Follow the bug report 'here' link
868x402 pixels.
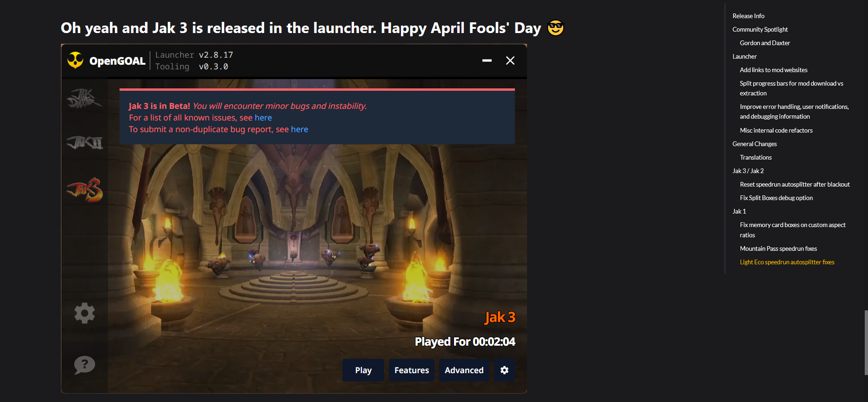(x=300, y=129)
